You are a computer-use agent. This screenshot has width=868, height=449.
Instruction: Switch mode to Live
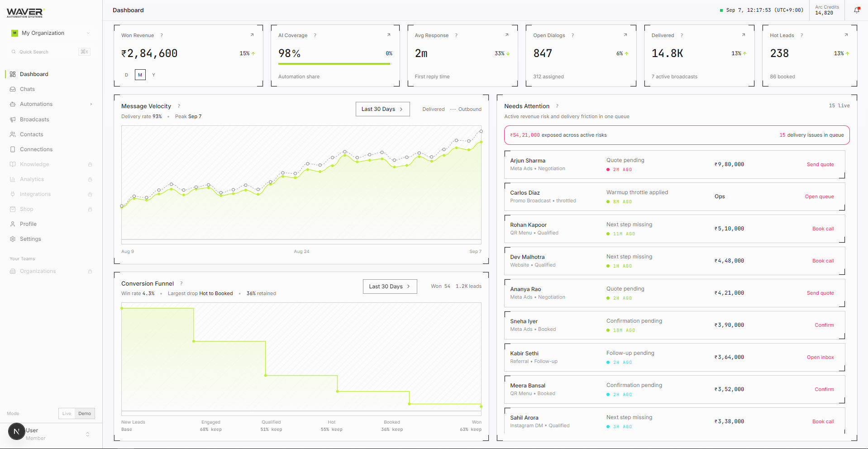(67, 413)
